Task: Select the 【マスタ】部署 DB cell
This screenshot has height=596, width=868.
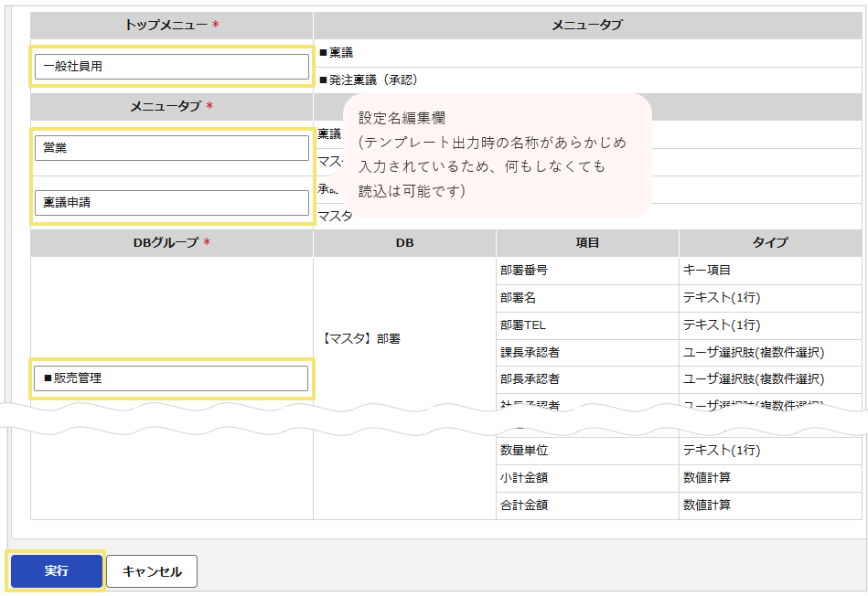Action: coord(404,338)
